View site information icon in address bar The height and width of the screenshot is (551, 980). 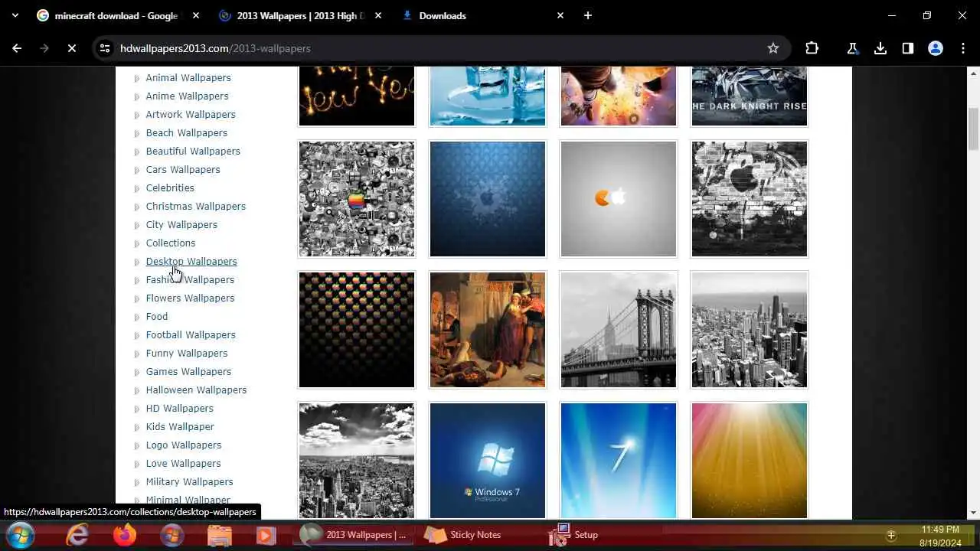click(x=105, y=48)
